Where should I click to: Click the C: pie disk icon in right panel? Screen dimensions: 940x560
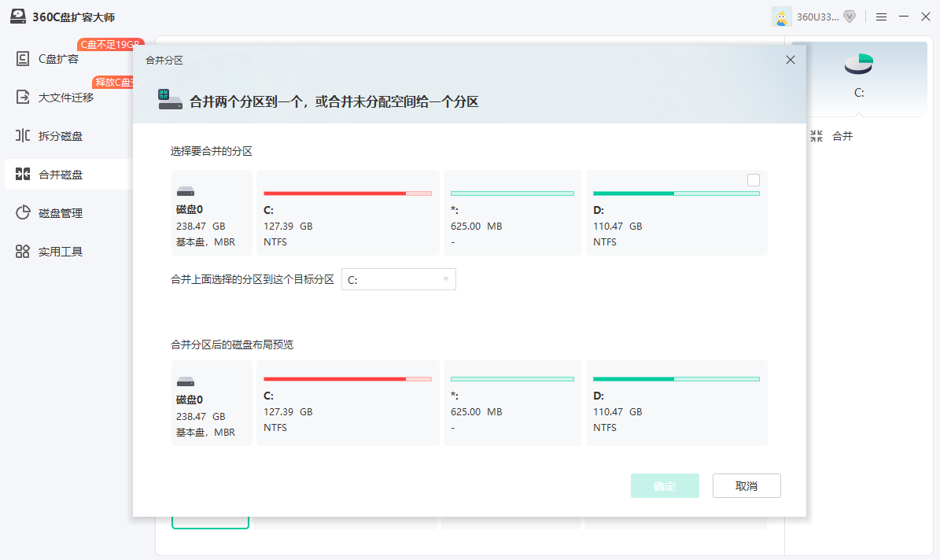(859, 64)
